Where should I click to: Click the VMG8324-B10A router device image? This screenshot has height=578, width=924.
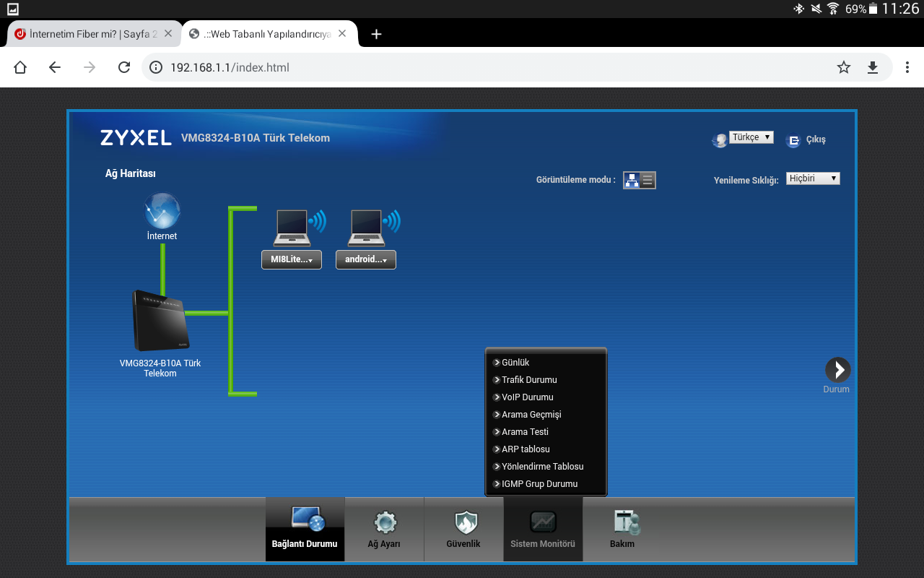(x=160, y=320)
